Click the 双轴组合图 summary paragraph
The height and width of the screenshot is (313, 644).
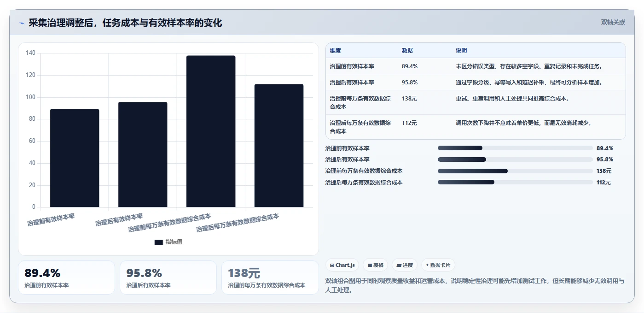coord(475,285)
